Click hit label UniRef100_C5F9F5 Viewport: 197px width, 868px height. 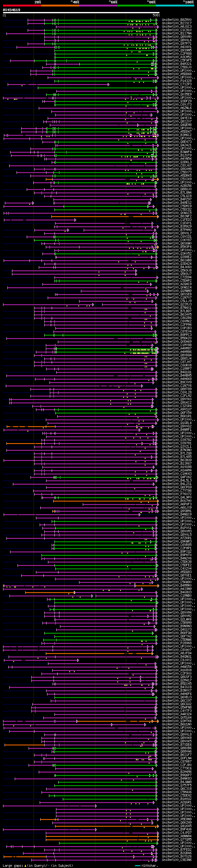[x=176, y=60]
